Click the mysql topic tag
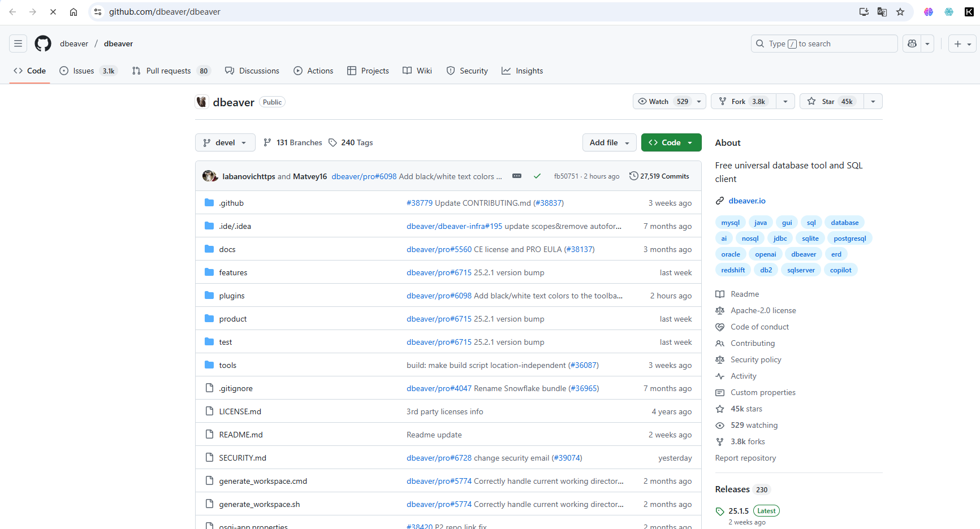 click(730, 223)
